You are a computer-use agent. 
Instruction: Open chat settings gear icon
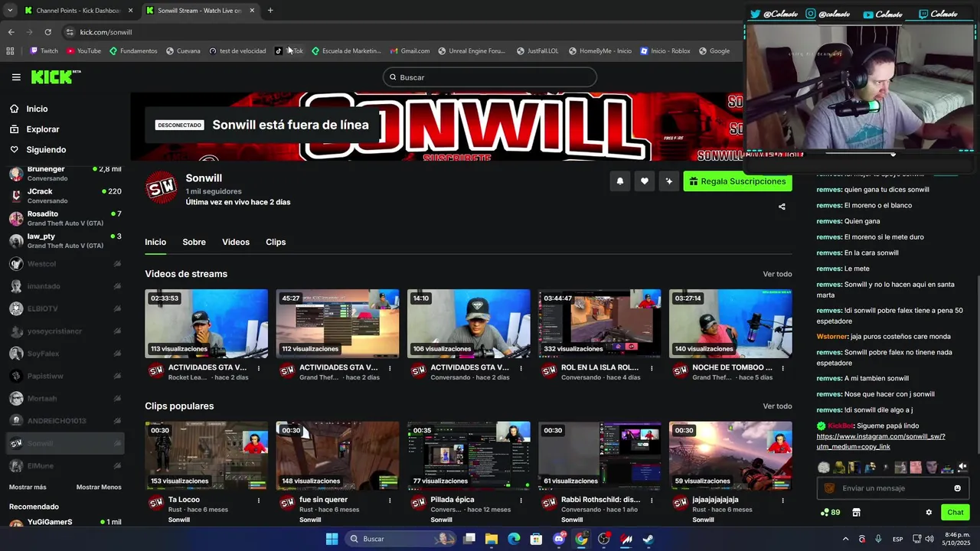click(x=929, y=513)
